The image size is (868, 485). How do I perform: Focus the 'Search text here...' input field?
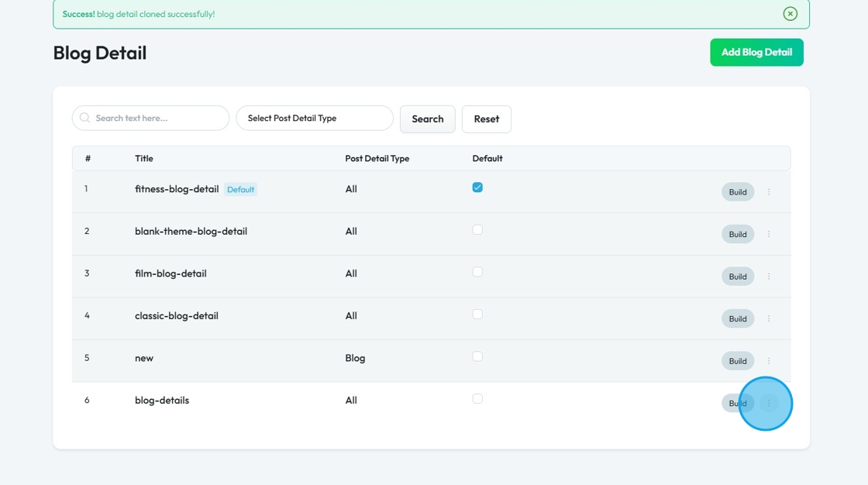(x=158, y=119)
